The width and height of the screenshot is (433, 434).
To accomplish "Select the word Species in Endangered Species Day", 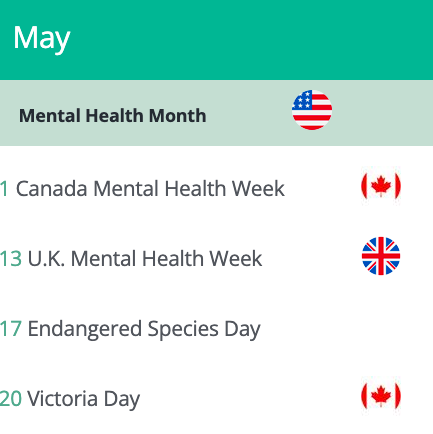I will [x=183, y=329].
